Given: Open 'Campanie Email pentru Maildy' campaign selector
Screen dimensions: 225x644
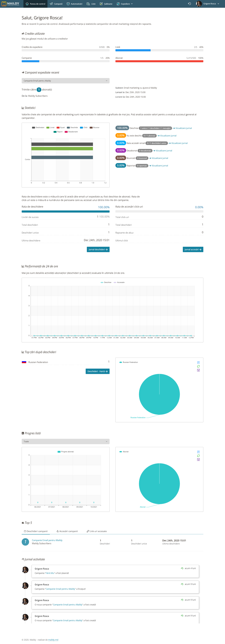Looking at the screenshot, I should (x=66, y=81).
